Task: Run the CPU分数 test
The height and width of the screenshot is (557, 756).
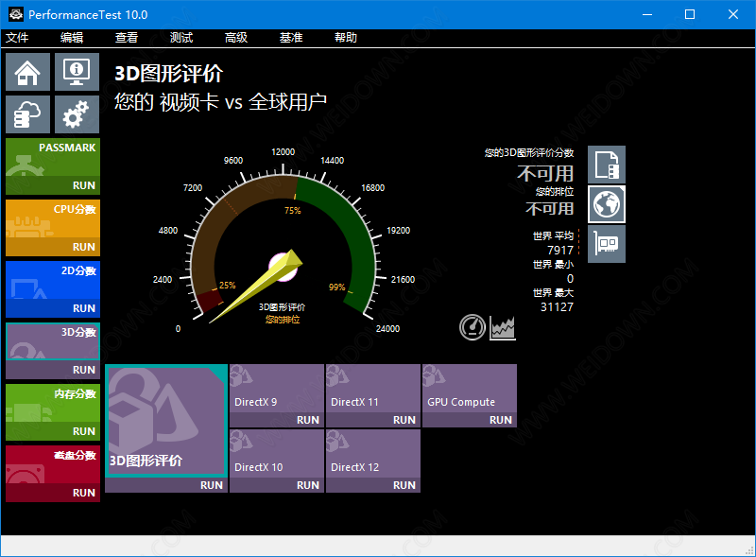Action: 53,247
